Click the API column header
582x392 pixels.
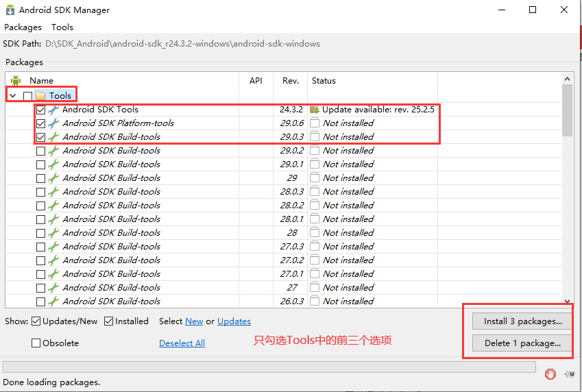(256, 81)
